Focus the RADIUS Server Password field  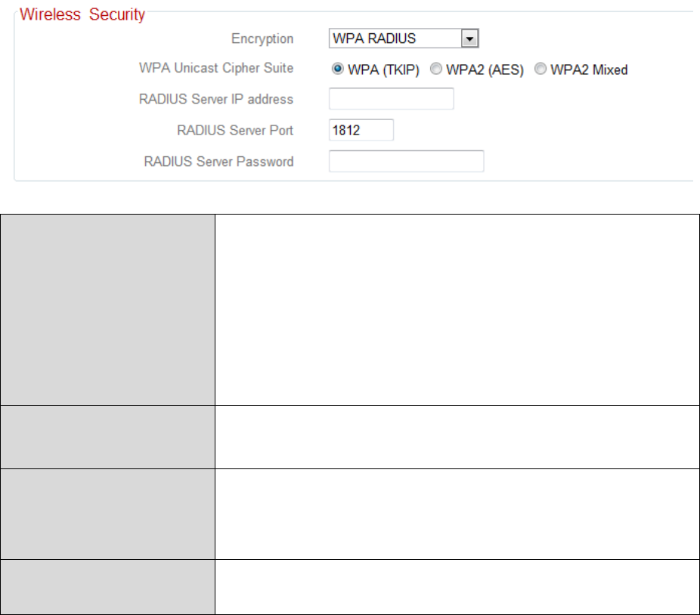(x=406, y=161)
